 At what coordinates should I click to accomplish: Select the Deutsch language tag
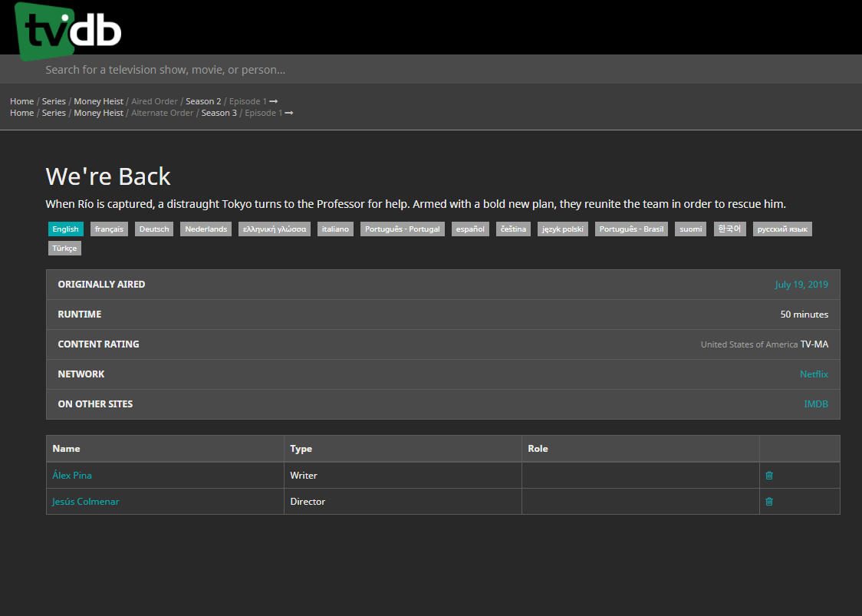154,229
